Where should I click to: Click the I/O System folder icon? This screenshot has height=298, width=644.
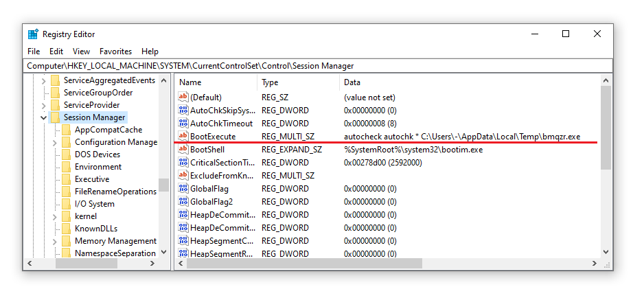66,204
